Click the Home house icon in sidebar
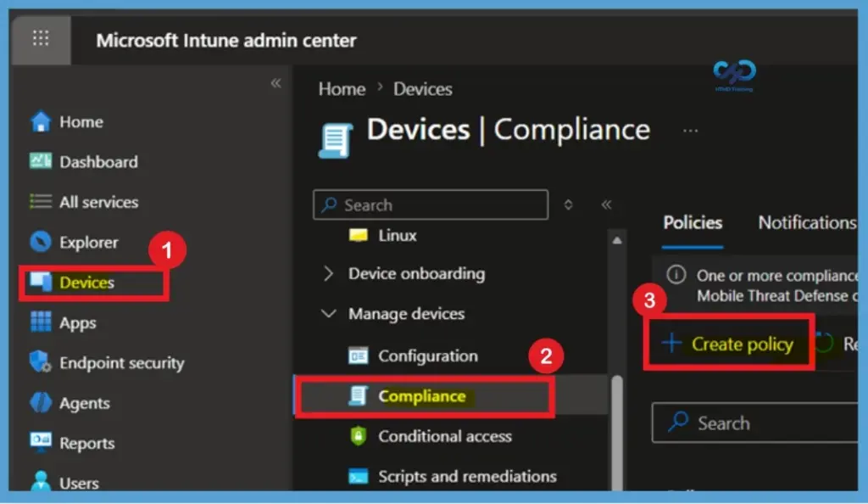This screenshot has height=504, width=868. coord(41,122)
